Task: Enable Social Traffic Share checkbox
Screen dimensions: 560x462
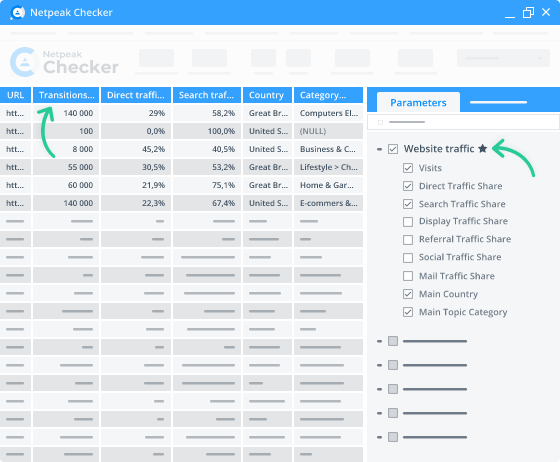Action: point(408,258)
